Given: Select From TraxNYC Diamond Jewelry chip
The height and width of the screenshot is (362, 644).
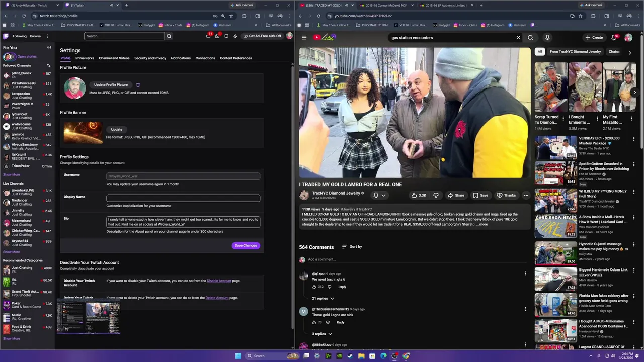Looking at the screenshot, I should (576, 52).
